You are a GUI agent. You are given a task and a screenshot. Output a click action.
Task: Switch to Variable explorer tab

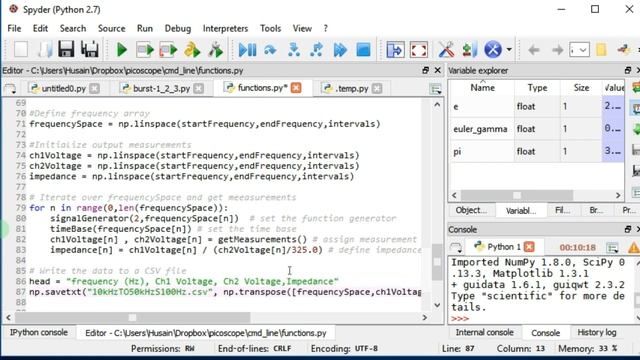(x=521, y=211)
